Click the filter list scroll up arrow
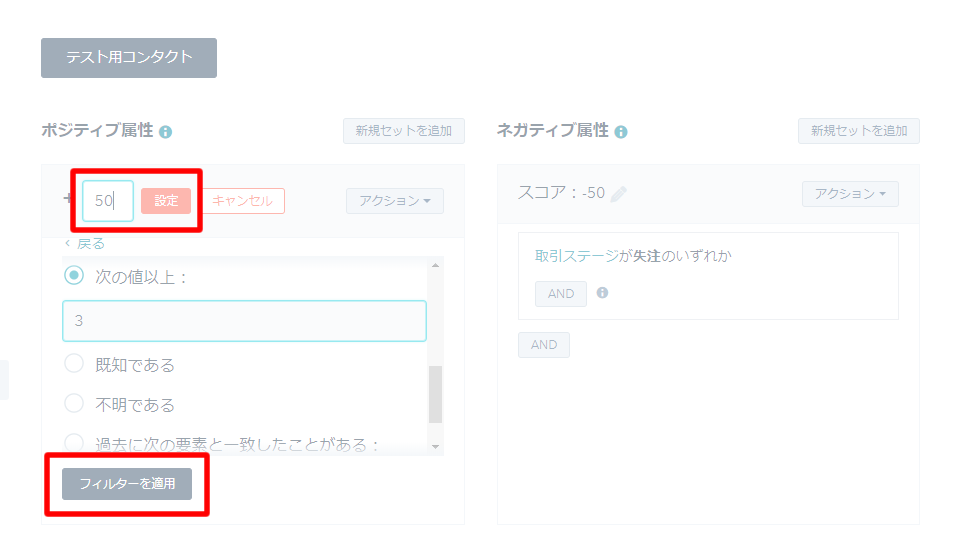 [435, 265]
